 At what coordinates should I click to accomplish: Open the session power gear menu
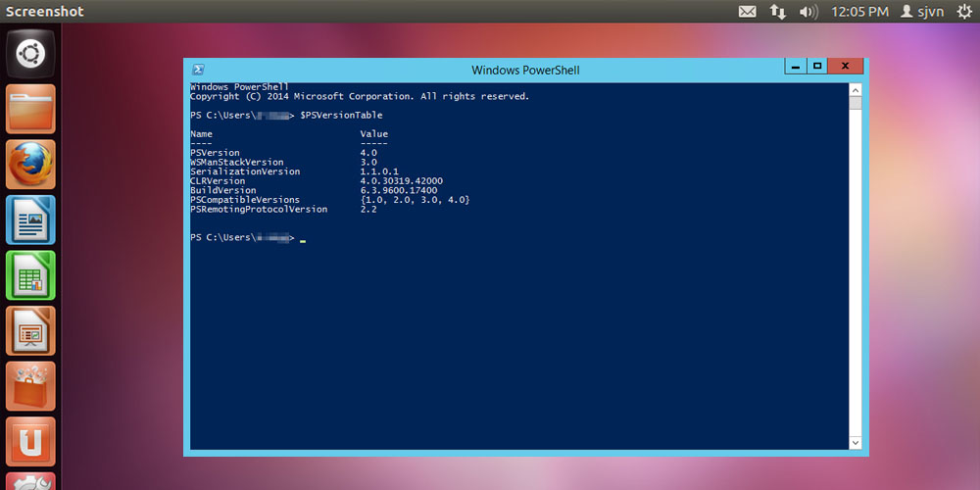click(965, 11)
